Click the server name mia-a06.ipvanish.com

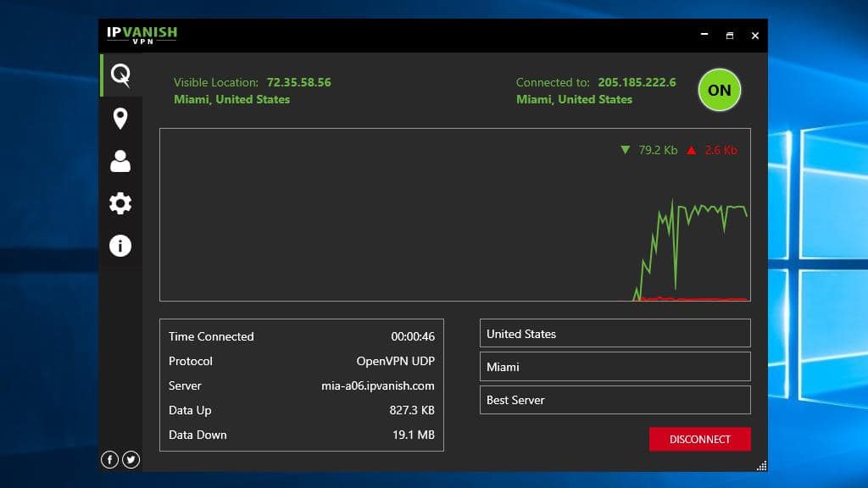(377, 385)
